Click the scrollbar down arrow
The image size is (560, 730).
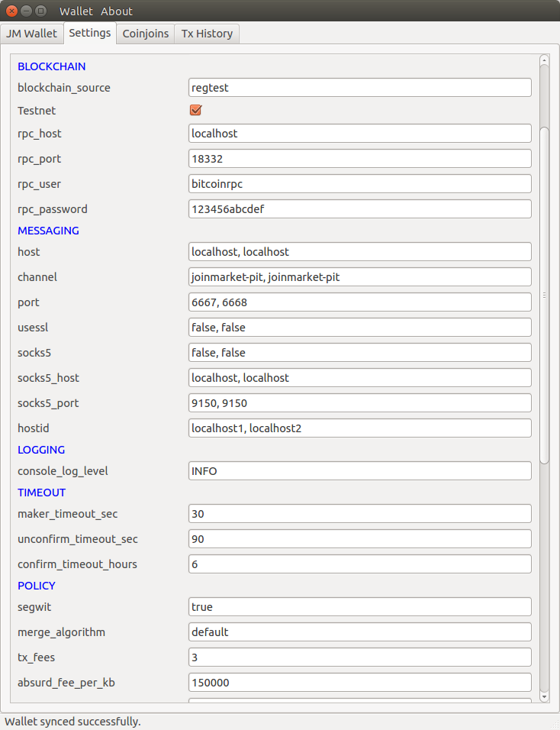544,696
